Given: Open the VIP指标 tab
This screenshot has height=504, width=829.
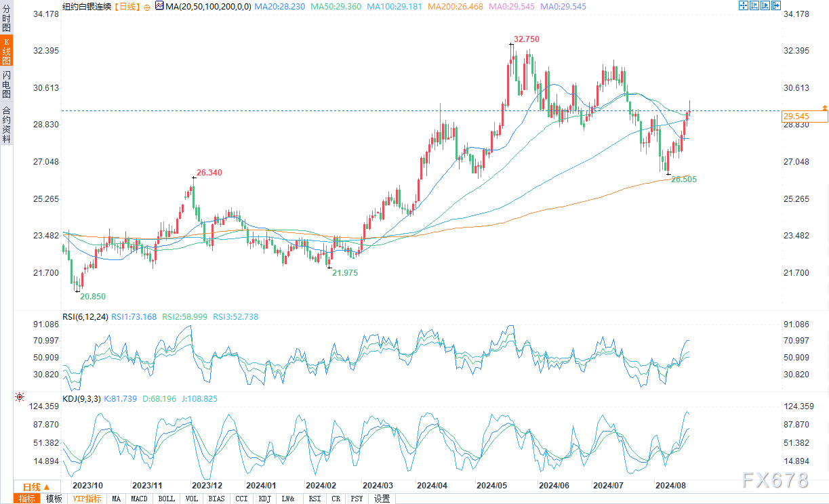Looking at the screenshot, I should click(86, 499).
